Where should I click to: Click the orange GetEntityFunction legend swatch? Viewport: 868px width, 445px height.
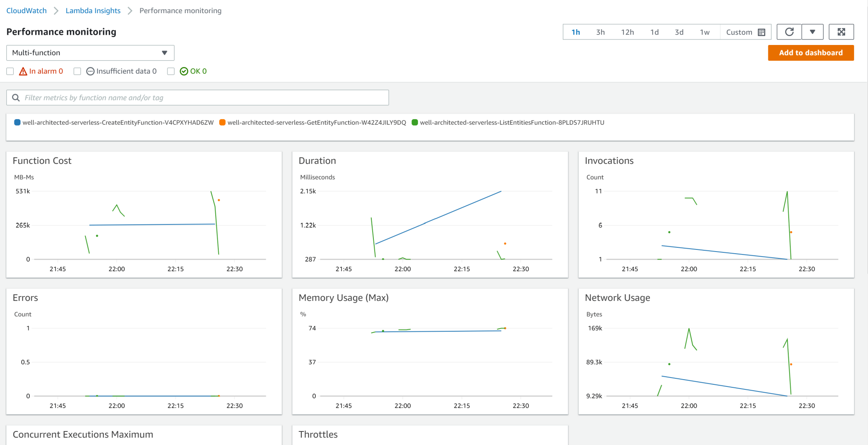tap(223, 122)
